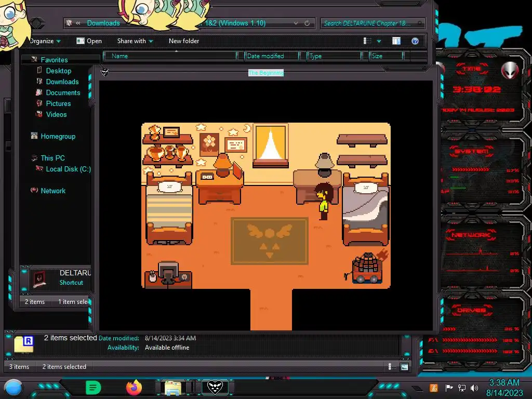Open Videos in the navigation pane
The image size is (532, 399).
click(x=56, y=114)
